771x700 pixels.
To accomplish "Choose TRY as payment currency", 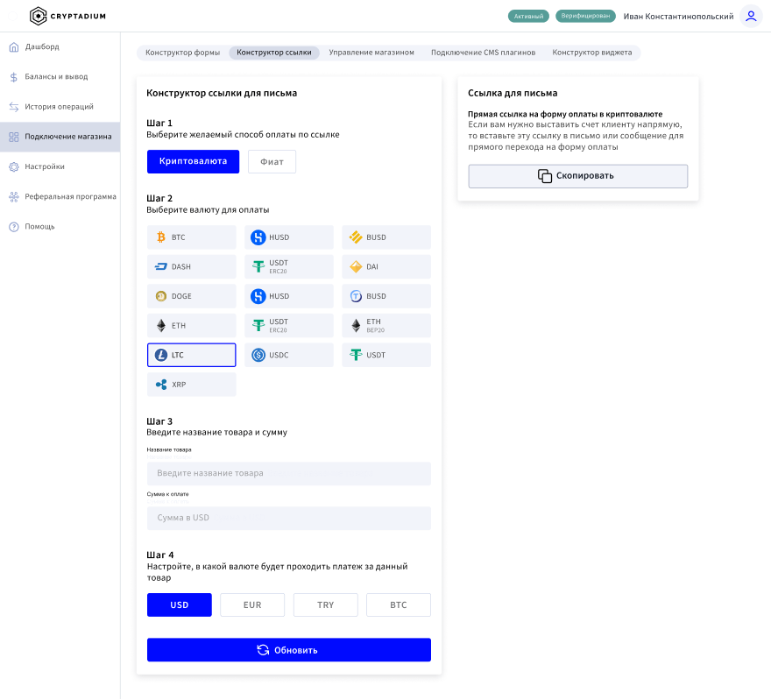I will click(x=325, y=605).
